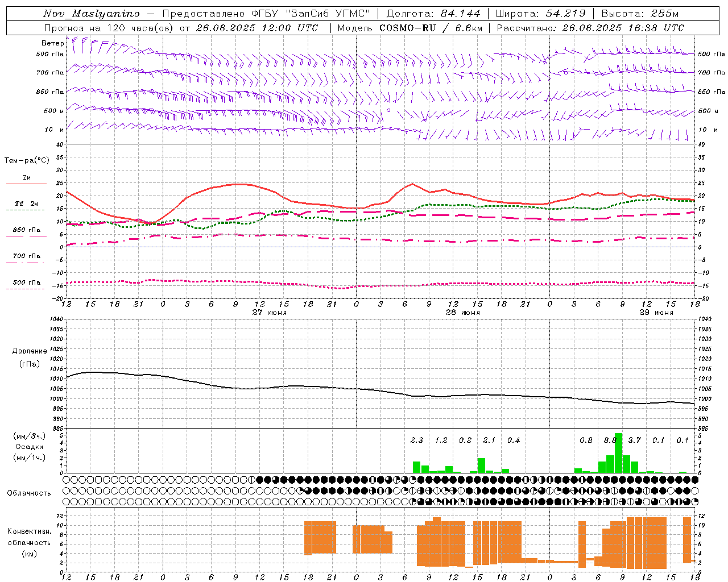Click the tallest green precipitation bar

[x=618, y=453]
